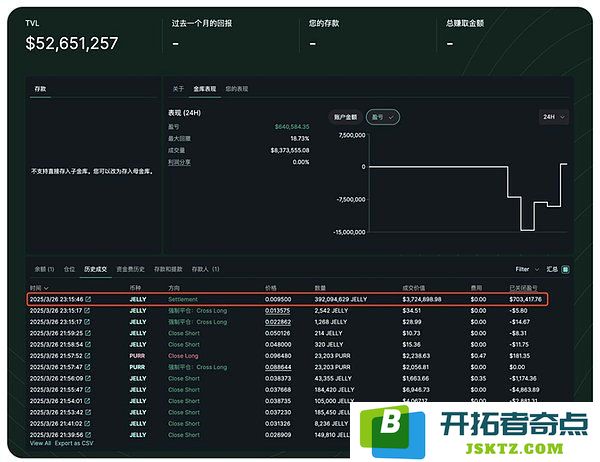Viewport: 600px width, 462px height.
Task: Sort trades by the 时间 column
Action: [x=39, y=288]
